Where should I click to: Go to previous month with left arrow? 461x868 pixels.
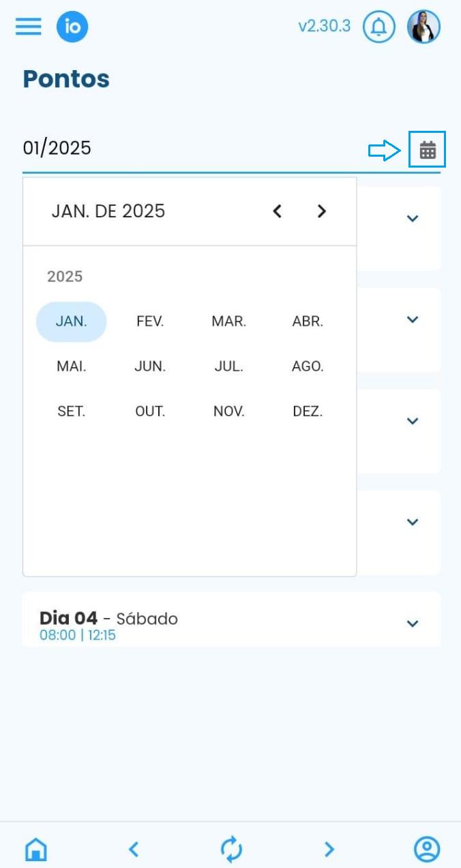click(x=277, y=211)
